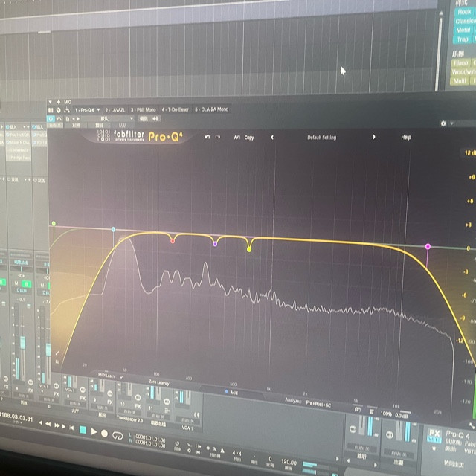Image resolution: width=476 pixels, height=476 pixels.
Task: Select the Metal tag in browser
Action: 463,30
